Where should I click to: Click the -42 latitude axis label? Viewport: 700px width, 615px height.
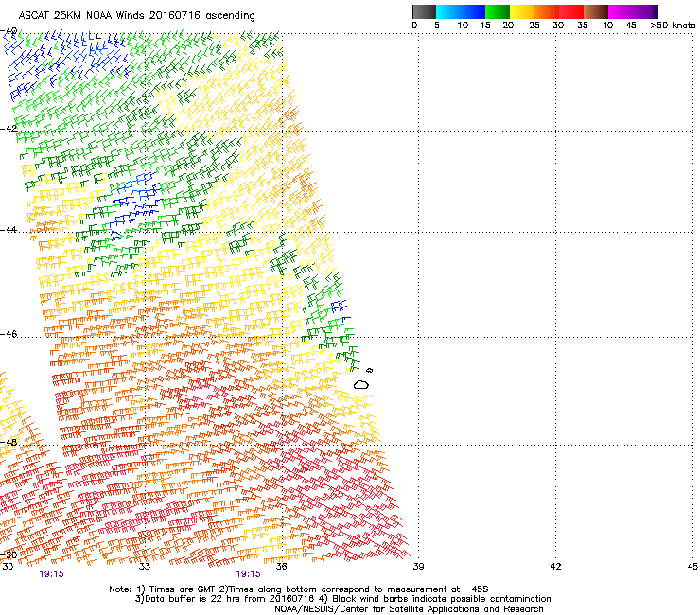click(x=9, y=129)
